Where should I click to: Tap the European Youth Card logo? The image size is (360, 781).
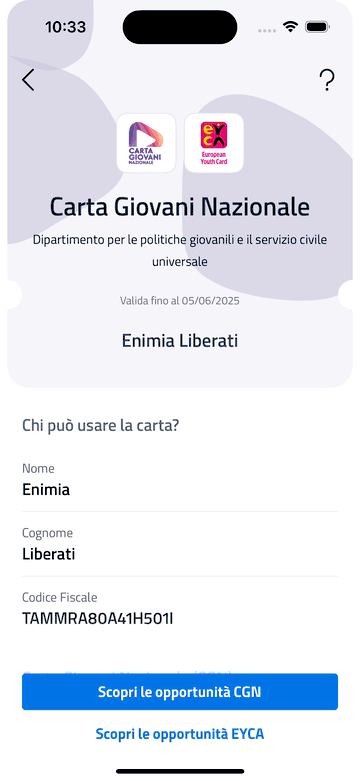pos(214,143)
